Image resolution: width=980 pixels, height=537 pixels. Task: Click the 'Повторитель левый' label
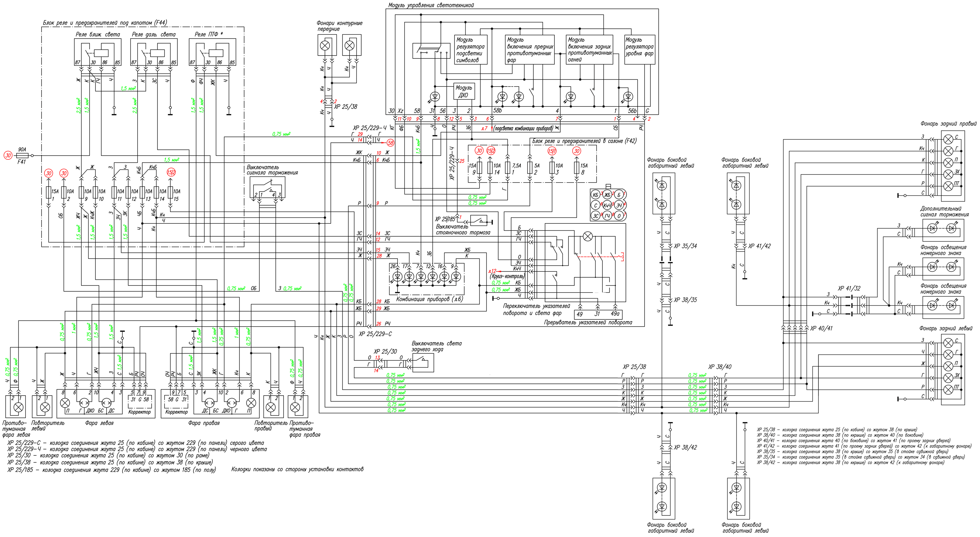(x=48, y=426)
